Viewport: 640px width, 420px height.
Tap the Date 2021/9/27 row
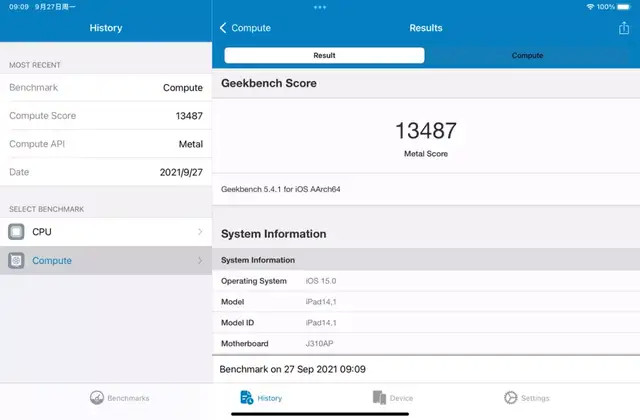pyautogui.click(x=106, y=172)
